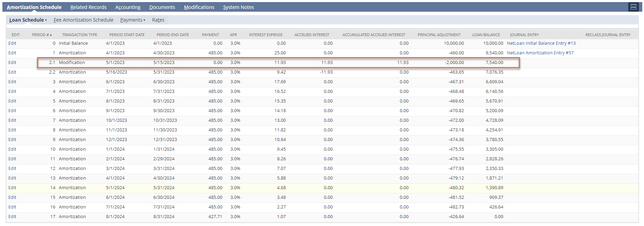Screen dimensions: 644x226
Task: Edit the Modification row period 2.1
Action: (12, 63)
